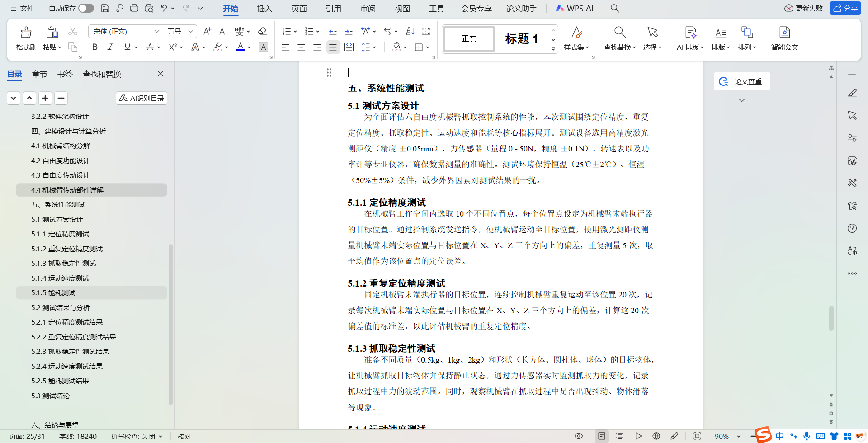Viewport: 868px width, 443px height.
Task: Click the expand outline level plus button
Action: pyautogui.click(x=45, y=98)
